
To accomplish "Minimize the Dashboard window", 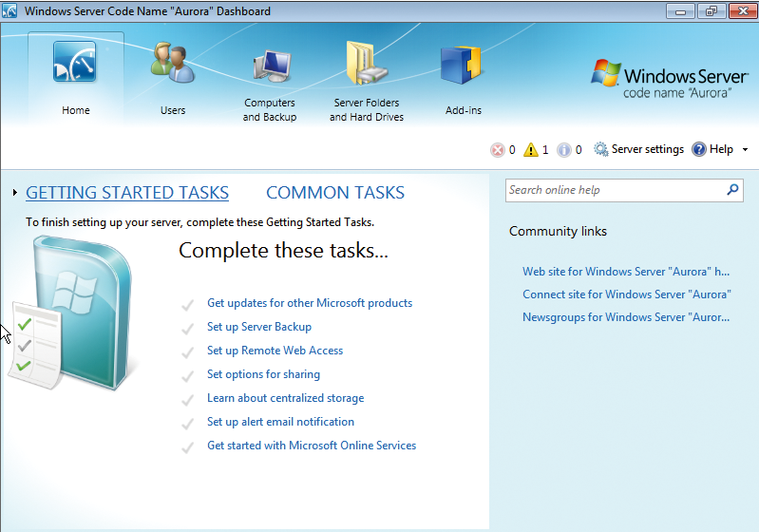I will click(x=680, y=10).
